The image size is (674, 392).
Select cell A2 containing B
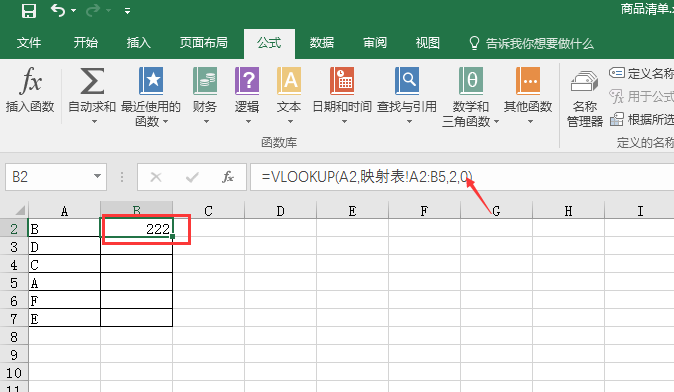tap(64, 228)
